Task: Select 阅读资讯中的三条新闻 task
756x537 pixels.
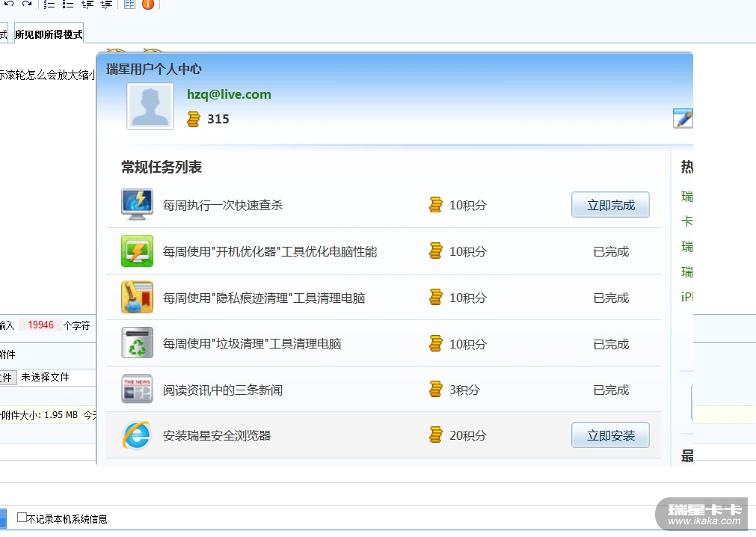Action: click(223, 390)
